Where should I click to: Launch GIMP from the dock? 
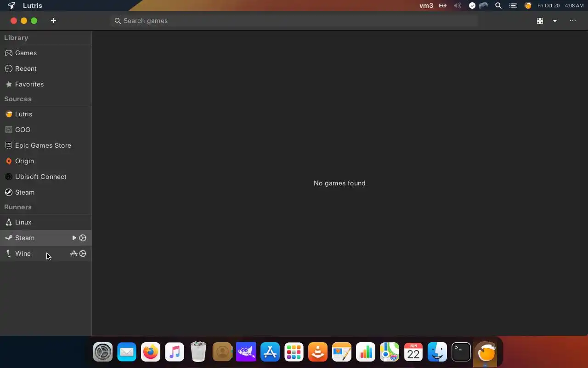246,353
